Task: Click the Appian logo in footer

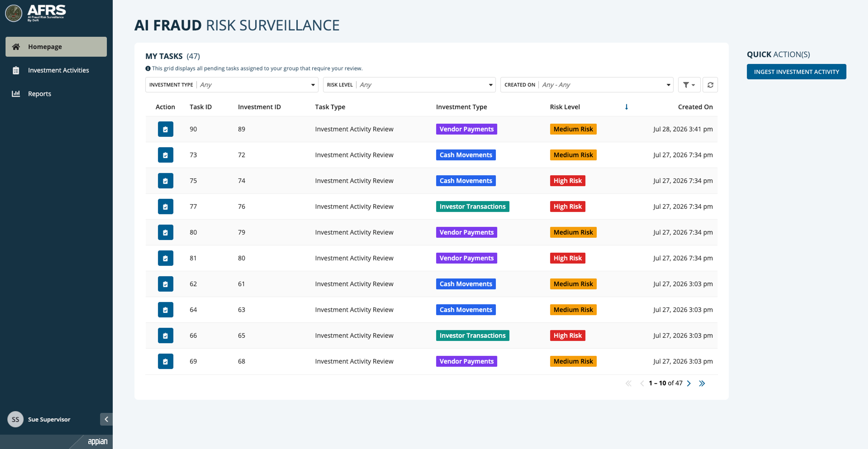Action: [98, 441]
